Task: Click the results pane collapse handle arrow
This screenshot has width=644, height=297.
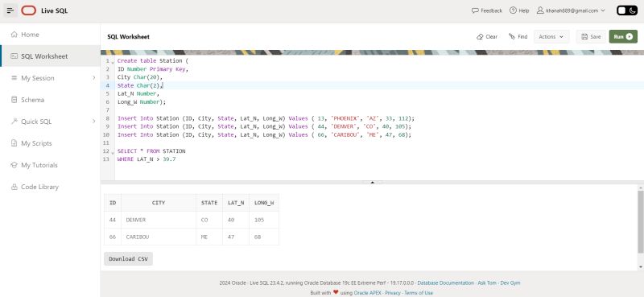Action: click(372, 182)
